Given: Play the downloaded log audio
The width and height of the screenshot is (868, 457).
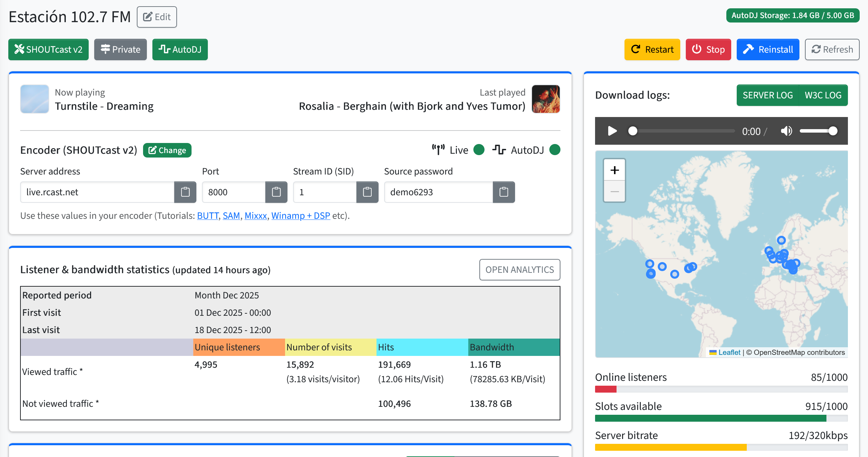Looking at the screenshot, I should click(x=612, y=131).
